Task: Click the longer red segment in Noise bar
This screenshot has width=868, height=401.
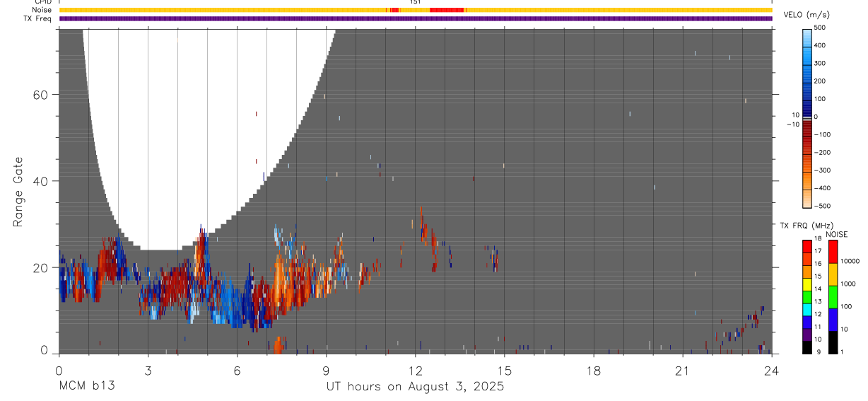Action: (x=447, y=10)
